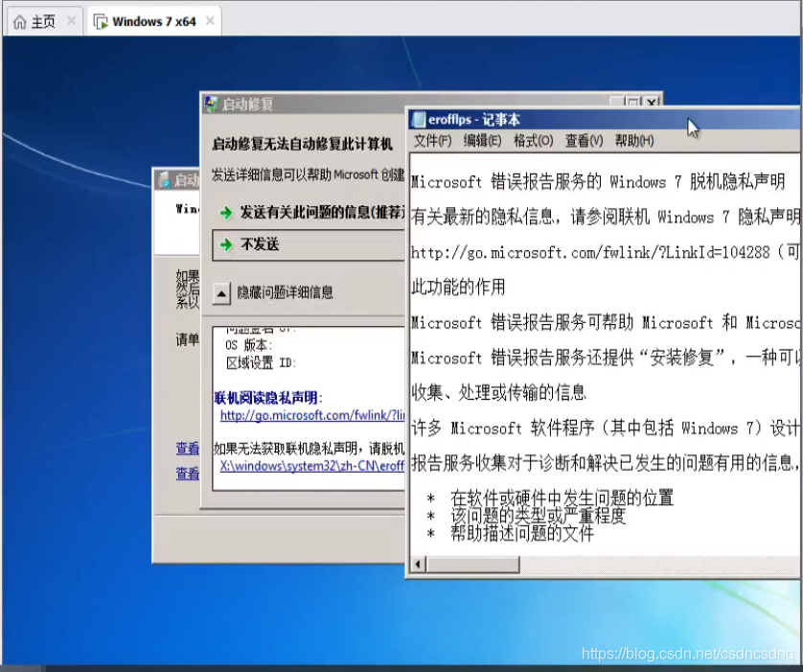
Task: Click second 查看 link in back window
Action: pos(187,473)
